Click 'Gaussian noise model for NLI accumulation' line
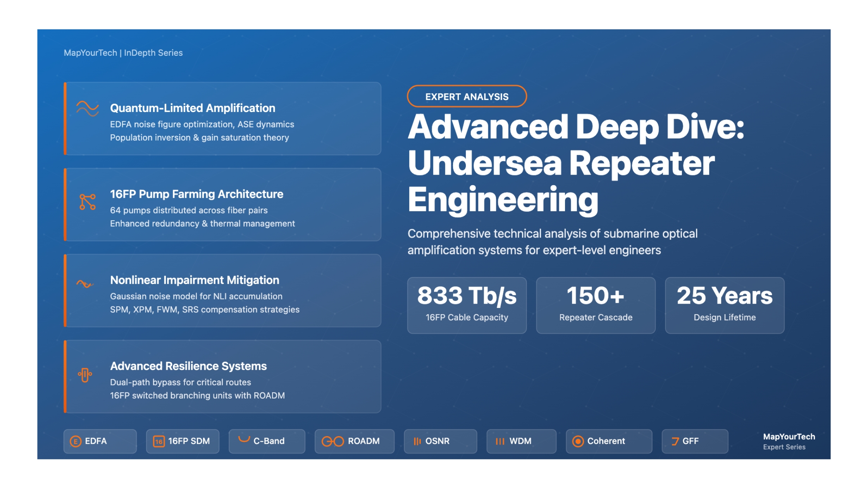This screenshot has height=488, width=868. (196, 296)
